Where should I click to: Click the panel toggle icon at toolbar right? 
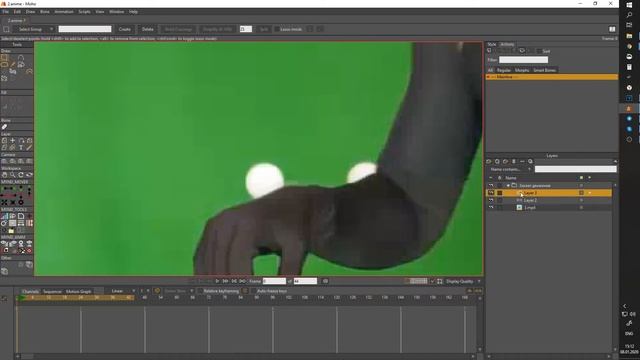tap(612, 29)
